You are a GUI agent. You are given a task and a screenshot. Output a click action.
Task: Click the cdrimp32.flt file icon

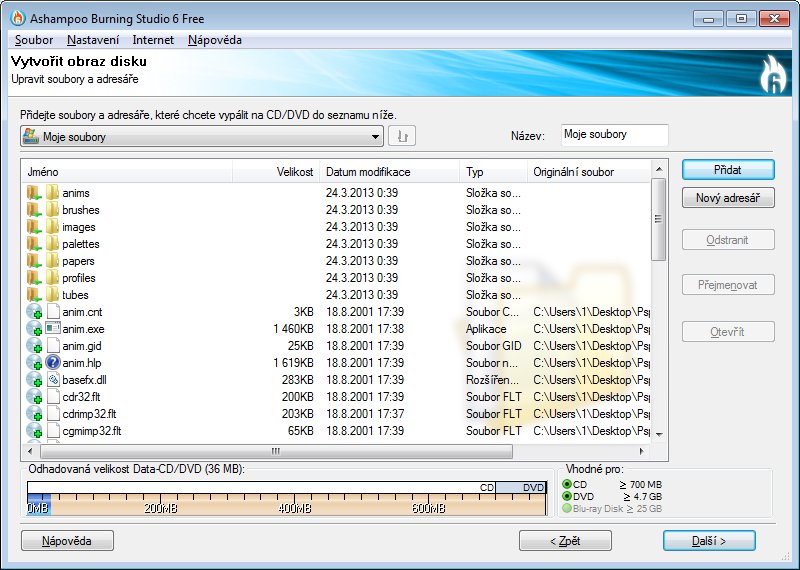[x=53, y=413]
